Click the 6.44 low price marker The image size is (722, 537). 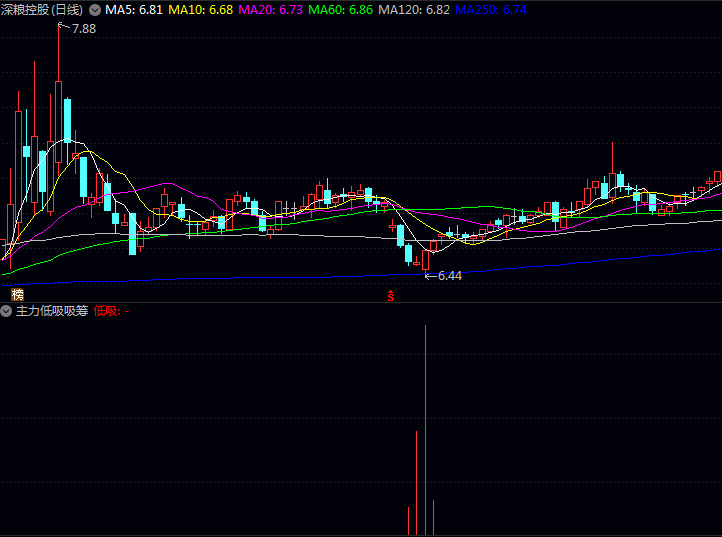[x=449, y=275]
